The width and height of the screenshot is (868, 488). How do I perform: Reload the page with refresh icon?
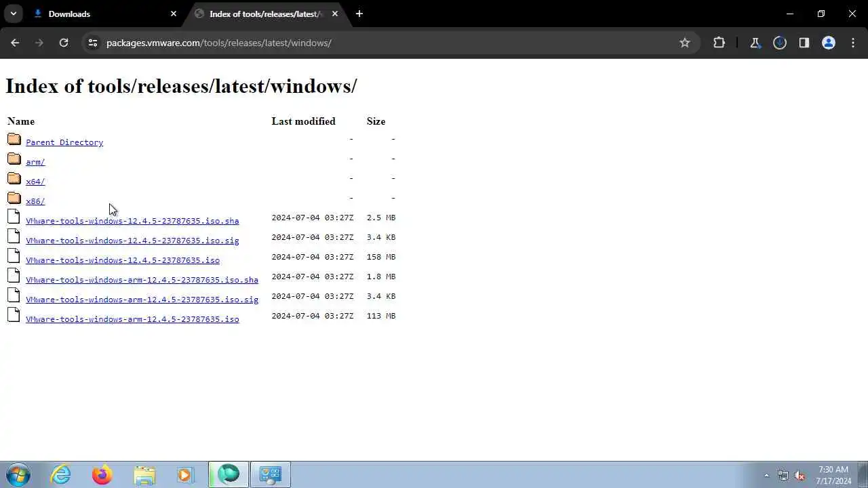tap(64, 43)
